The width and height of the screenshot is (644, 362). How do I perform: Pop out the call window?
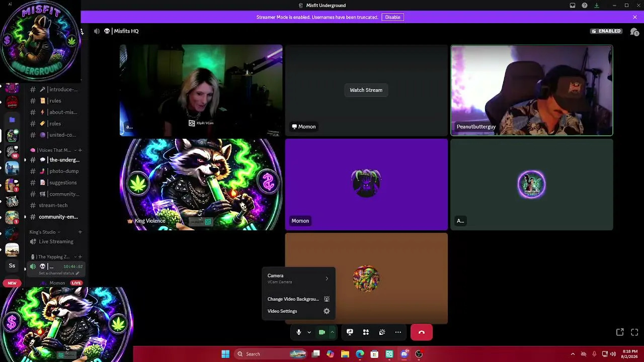[x=620, y=332]
